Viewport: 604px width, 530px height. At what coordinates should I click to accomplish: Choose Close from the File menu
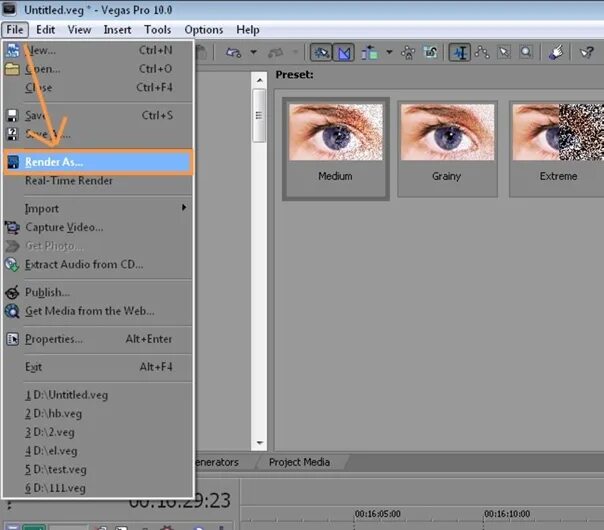[98, 88]
